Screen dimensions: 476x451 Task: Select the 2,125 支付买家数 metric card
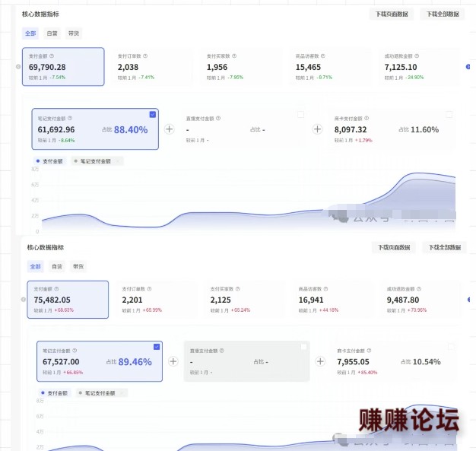[245, 300]
